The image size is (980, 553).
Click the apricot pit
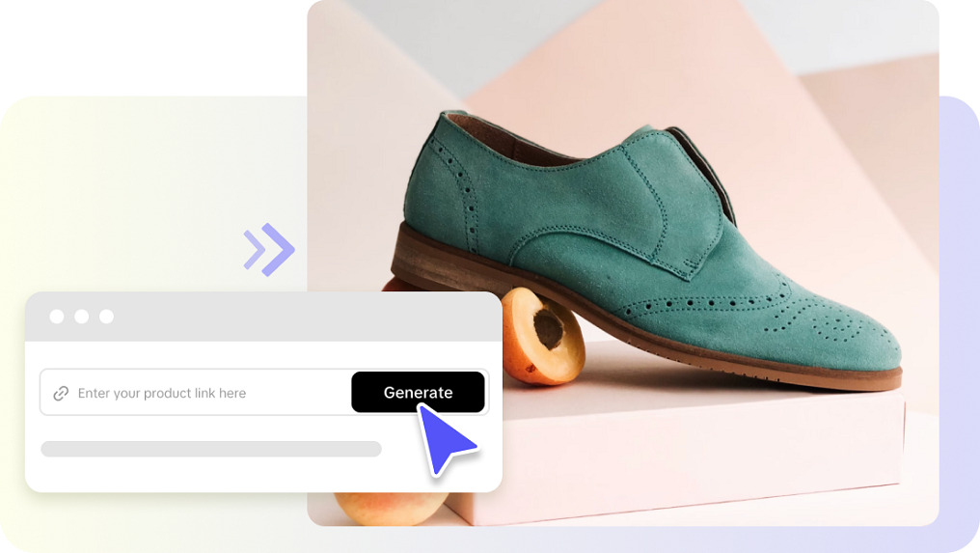pos(549,330)
